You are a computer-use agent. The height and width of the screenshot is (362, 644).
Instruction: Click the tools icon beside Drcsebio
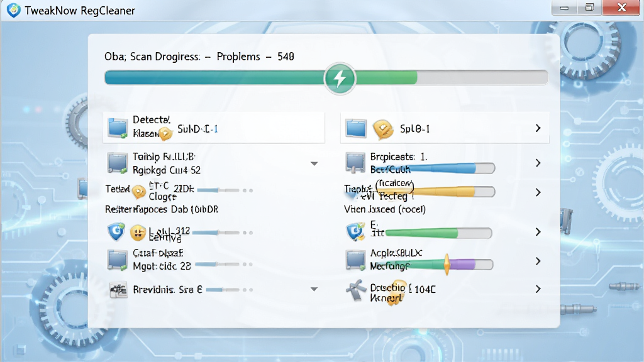[356, 290]
